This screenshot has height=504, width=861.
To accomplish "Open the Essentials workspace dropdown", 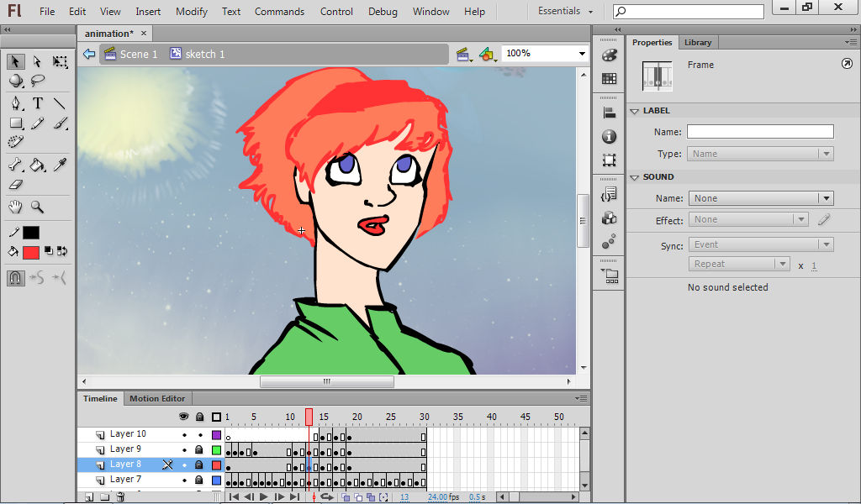I will [x=565, y=11].
